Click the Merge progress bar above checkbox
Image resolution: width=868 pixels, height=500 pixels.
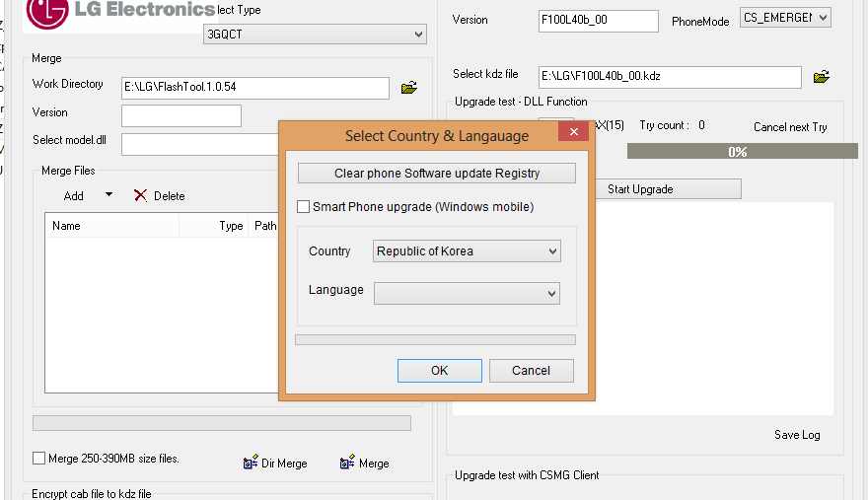click(x=222, y=423)
